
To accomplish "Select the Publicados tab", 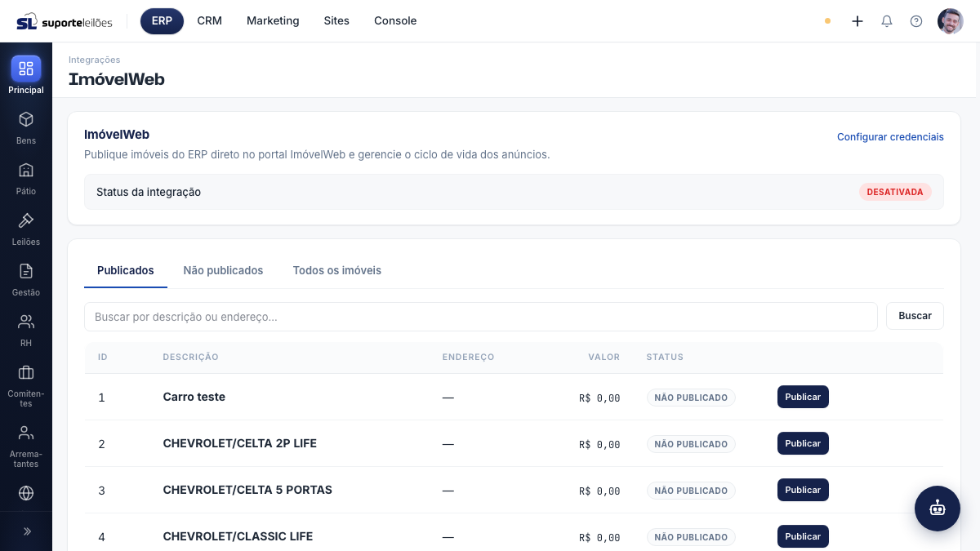I will coord(126,270).
